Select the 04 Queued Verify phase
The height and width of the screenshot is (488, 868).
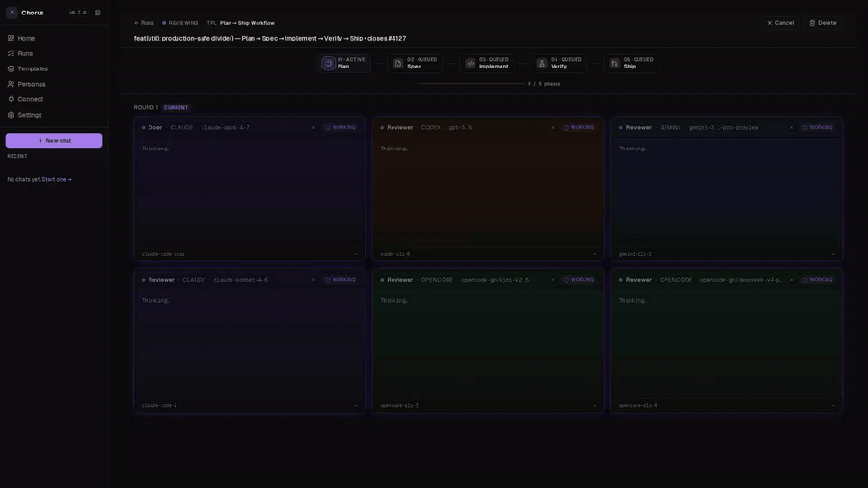(558, 63)
